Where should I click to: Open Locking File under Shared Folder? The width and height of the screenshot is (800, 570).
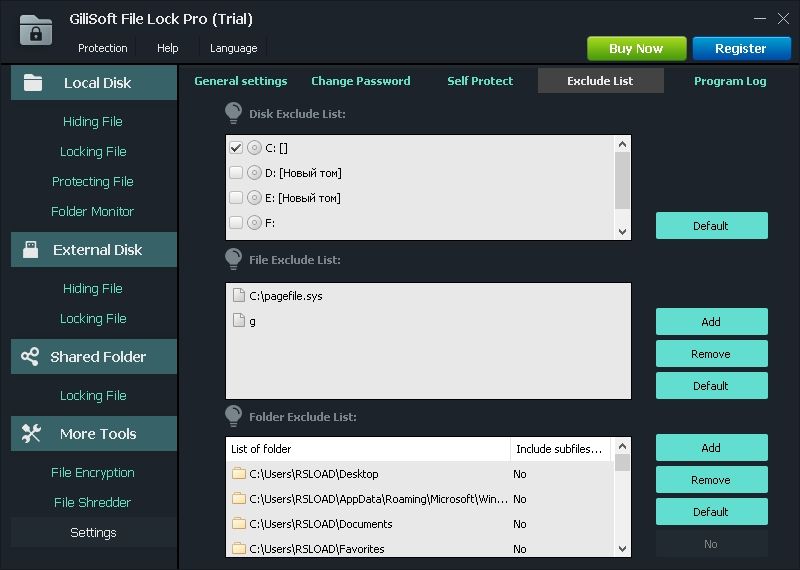93,395
